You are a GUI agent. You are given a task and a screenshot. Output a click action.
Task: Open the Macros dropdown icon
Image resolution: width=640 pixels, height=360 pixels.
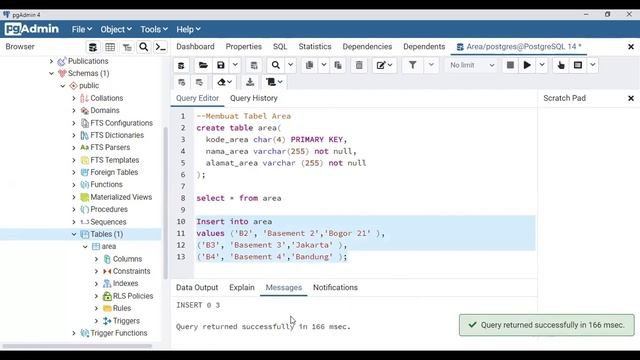(x=274, y=82)
